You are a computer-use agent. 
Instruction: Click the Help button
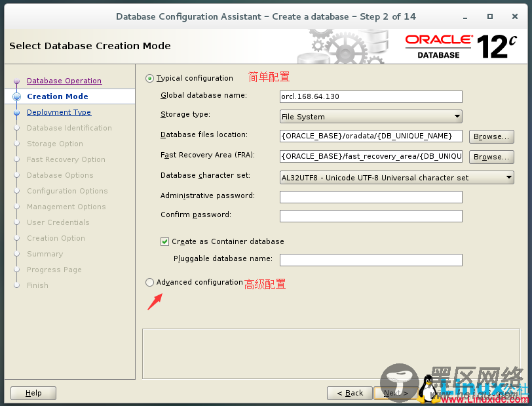pyautogui.click(x=33, y=393)
